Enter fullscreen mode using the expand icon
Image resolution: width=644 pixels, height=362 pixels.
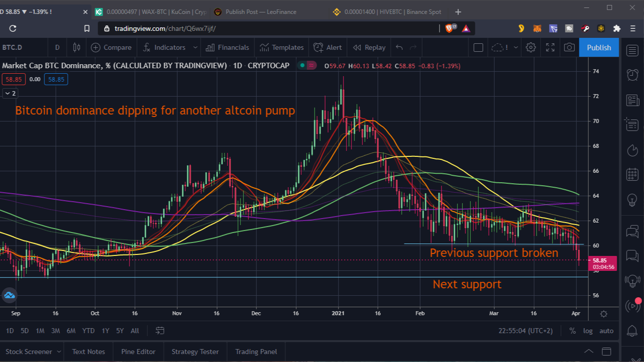[x=549, y=47]
